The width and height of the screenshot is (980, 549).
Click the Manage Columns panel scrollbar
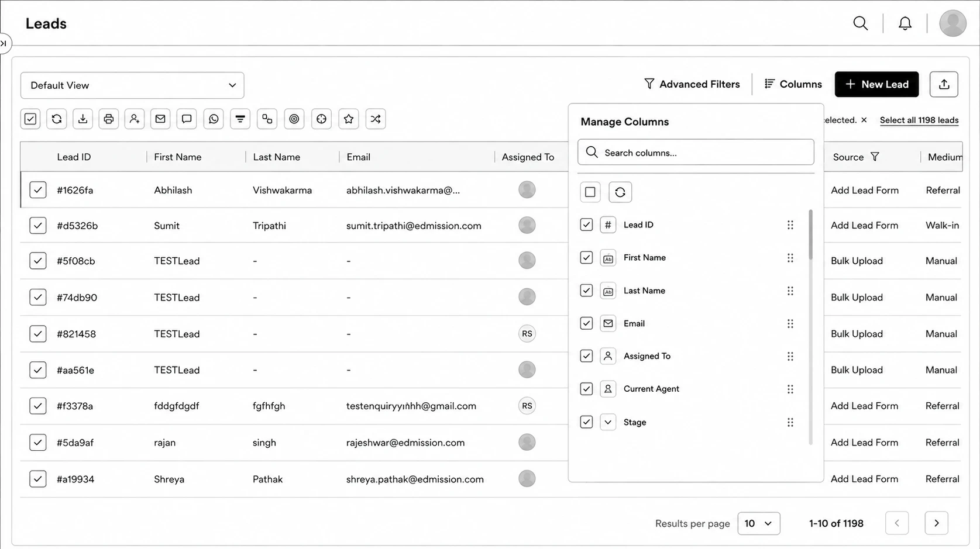810,234
